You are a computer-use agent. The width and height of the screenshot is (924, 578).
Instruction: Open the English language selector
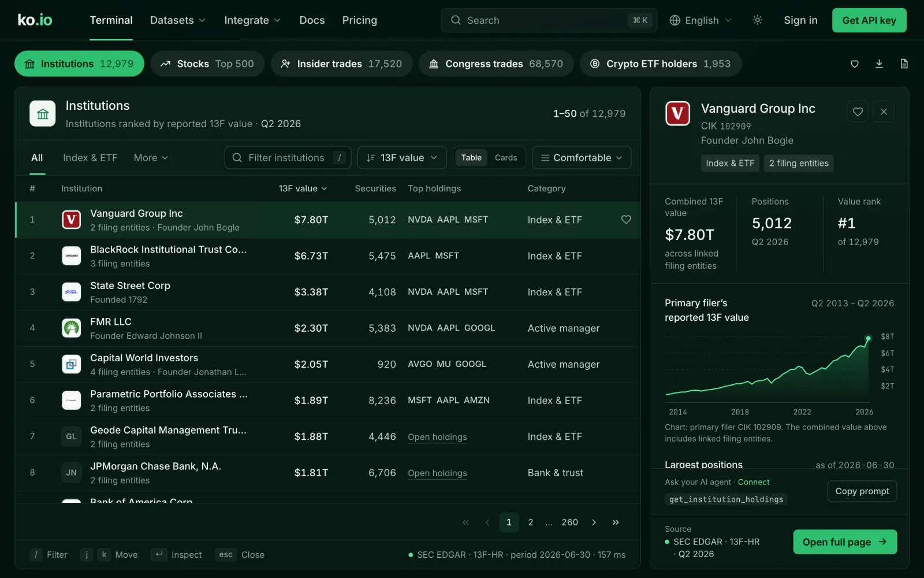pos(701,20)
